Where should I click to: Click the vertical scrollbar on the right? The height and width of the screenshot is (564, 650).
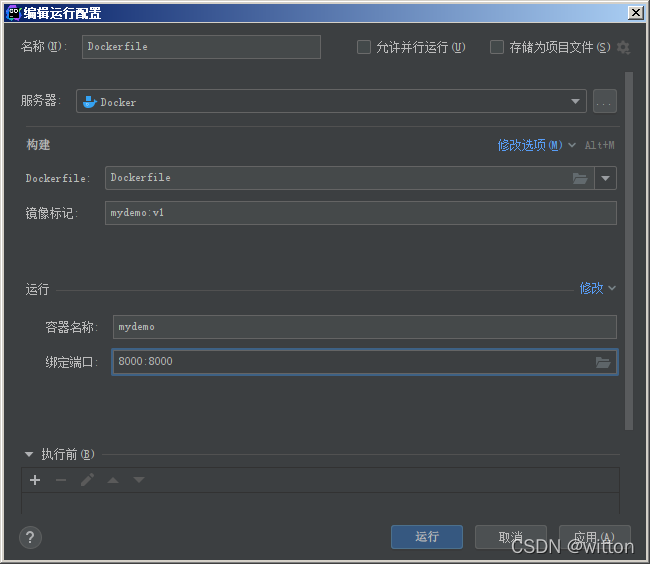coord(629,251)
